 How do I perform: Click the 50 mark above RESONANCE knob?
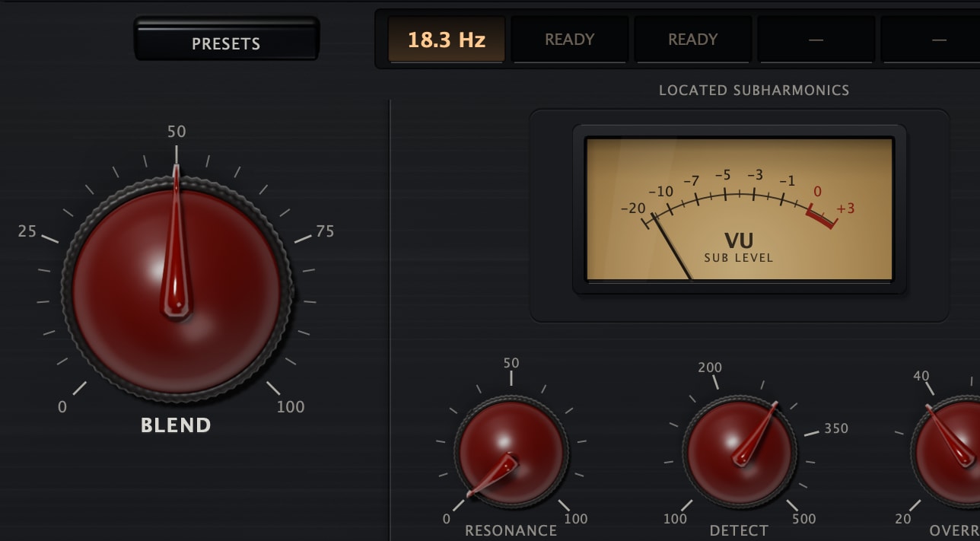[511, 363]
